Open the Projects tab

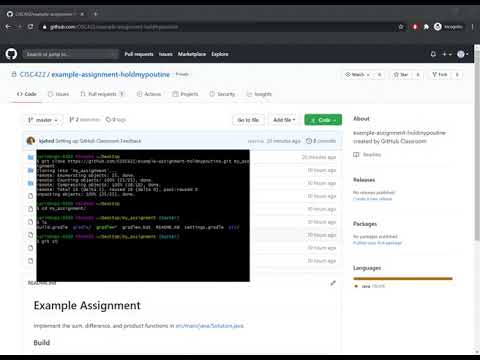[185, 94]
